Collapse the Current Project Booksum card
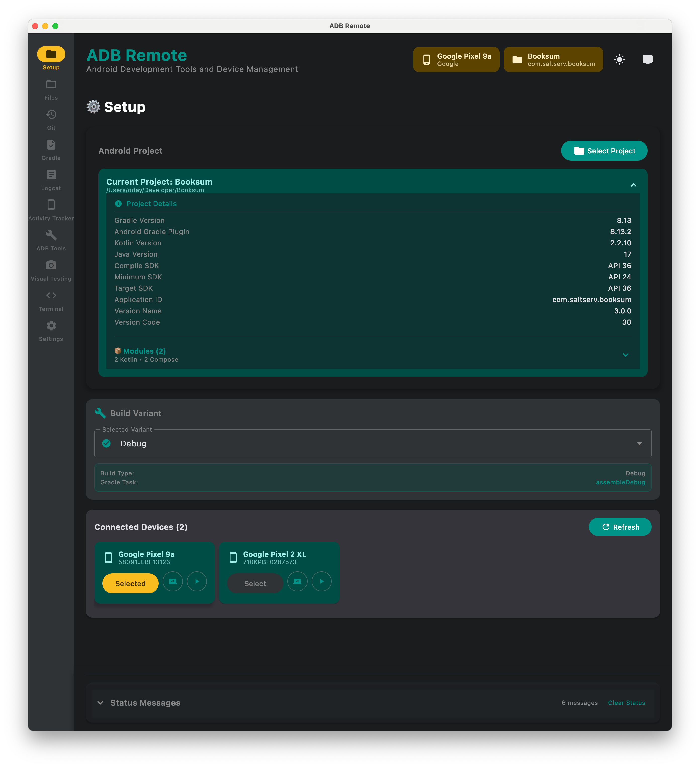The image size is (700, 768). [x=633, y=185]
